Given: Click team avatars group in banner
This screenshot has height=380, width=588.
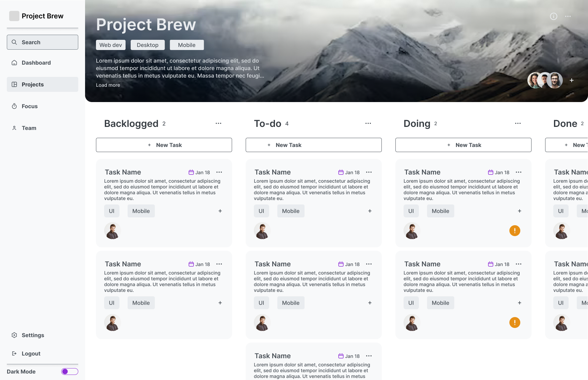Looking at the screenshot, I should (545, 80).
